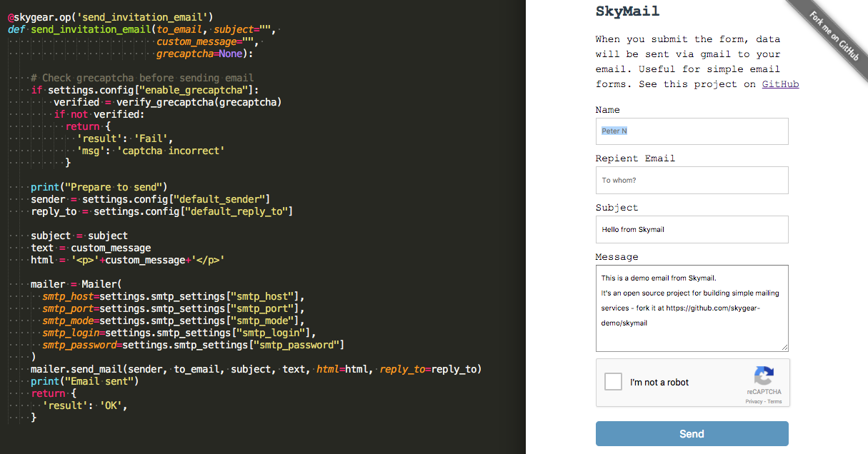
Task: Click the "Name" form label
Action: 607,109
